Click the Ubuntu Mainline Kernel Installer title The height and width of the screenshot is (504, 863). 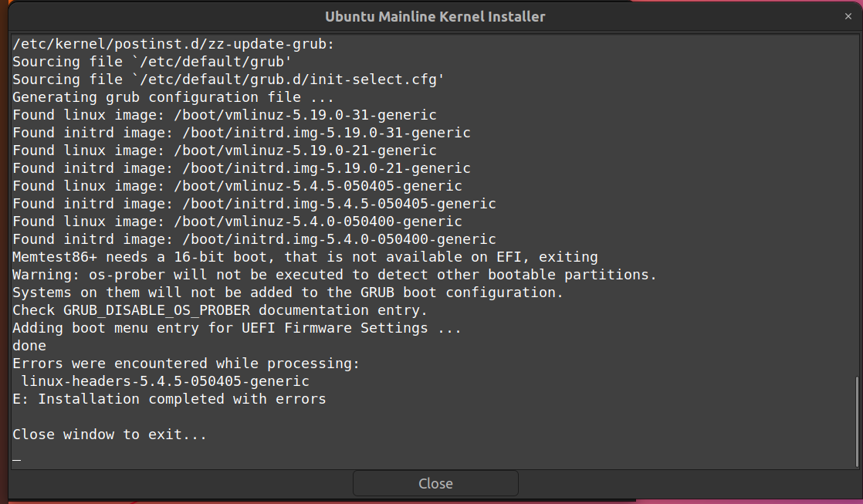click(435, 16)
